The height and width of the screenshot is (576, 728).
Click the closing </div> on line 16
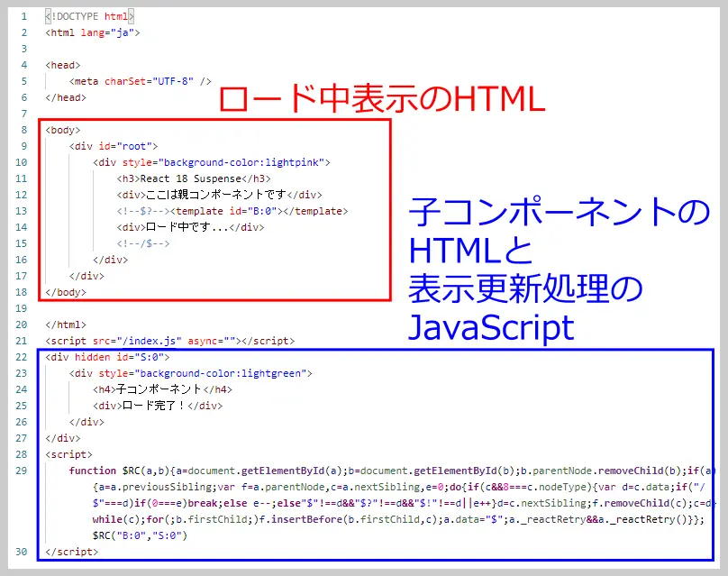[x=110, y=261]
